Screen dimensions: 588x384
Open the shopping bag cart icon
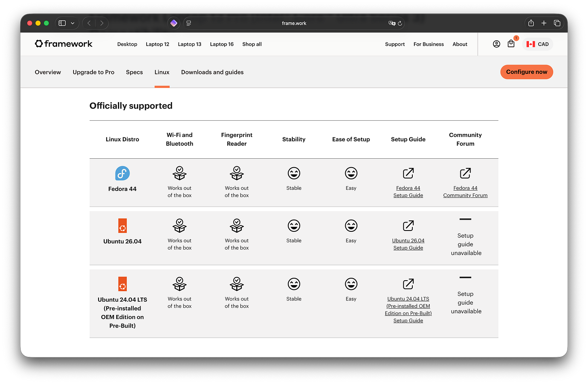coord(511,44)
